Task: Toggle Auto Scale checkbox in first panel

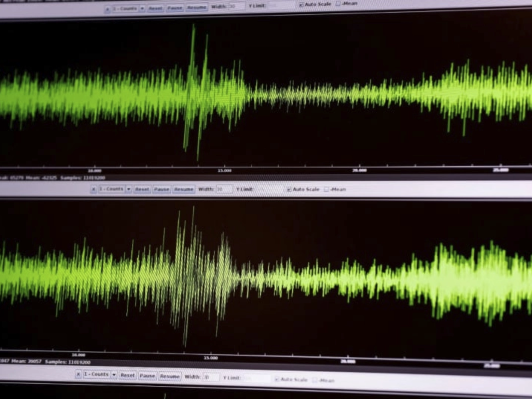Action: coord(301,5)
